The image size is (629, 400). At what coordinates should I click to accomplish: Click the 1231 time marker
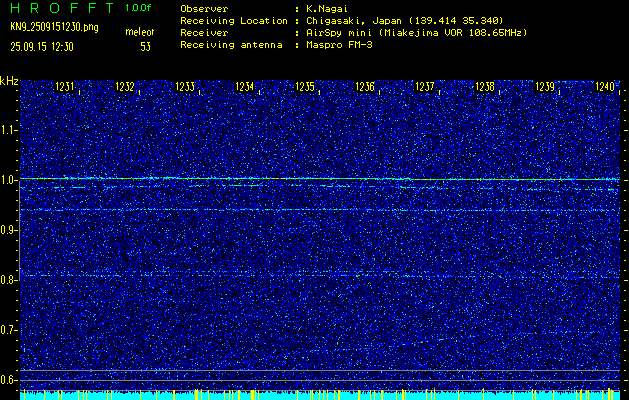coord(65,87)
